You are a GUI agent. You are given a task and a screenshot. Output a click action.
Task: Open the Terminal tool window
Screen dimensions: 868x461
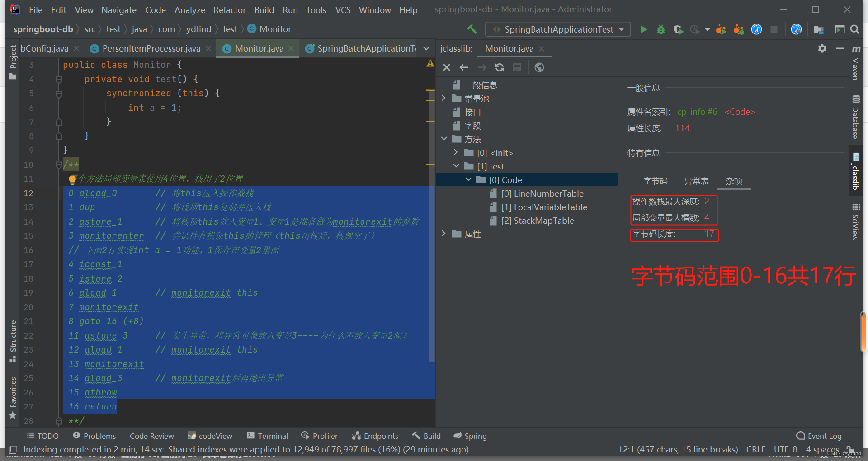coord(268,436)
